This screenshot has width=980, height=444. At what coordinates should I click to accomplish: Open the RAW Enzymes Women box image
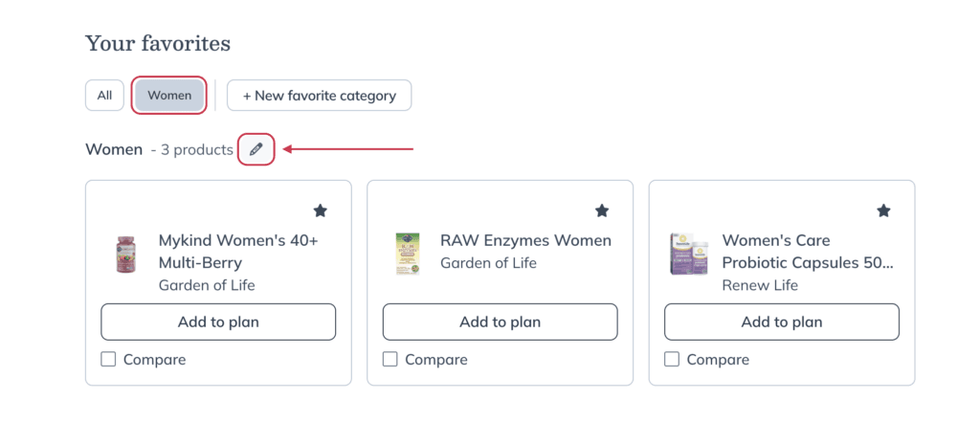(x=408, y=254)
